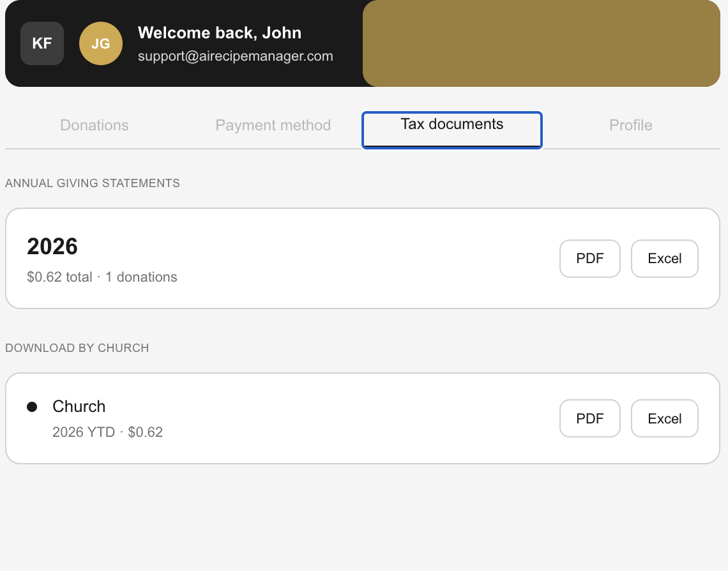Screen dimensions: 728x571
Task: Go to the Profile tab
Action: [x=630, y=125]
